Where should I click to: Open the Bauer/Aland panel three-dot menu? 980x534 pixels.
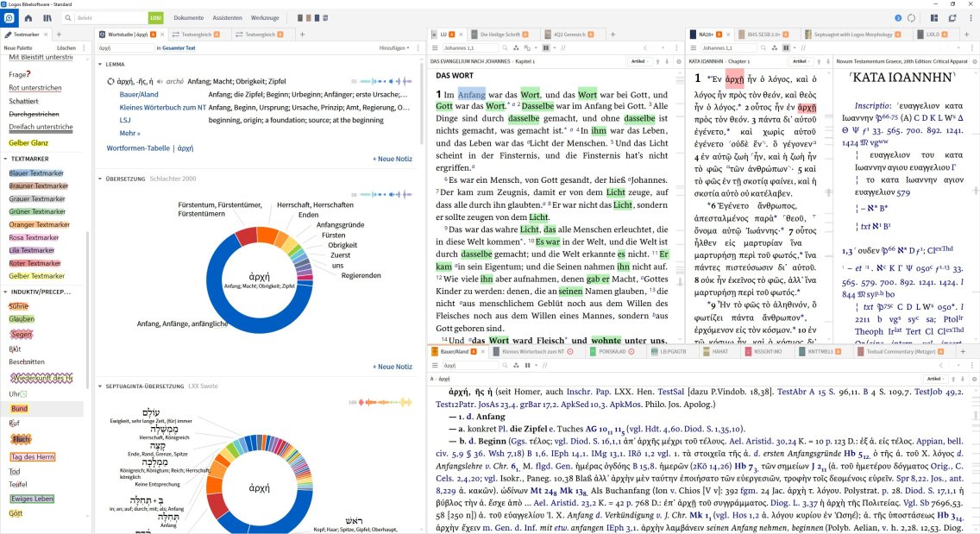point(972,365)
